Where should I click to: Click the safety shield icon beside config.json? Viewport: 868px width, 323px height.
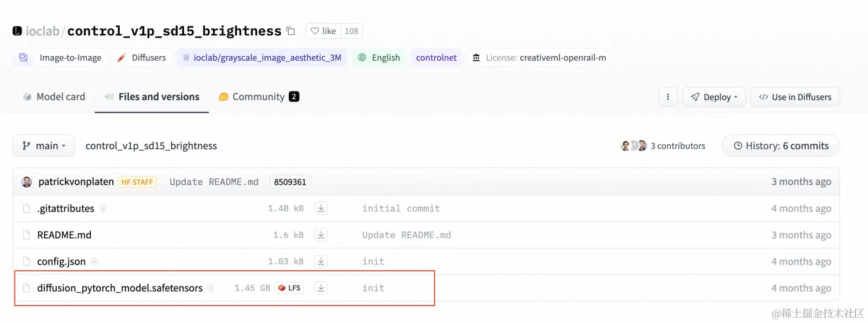click(x=94, y=262)
